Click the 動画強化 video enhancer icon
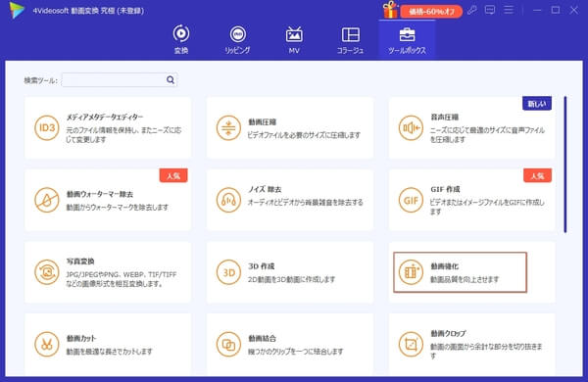The width and height of the screenshot is (588, 382). (411, 272)
